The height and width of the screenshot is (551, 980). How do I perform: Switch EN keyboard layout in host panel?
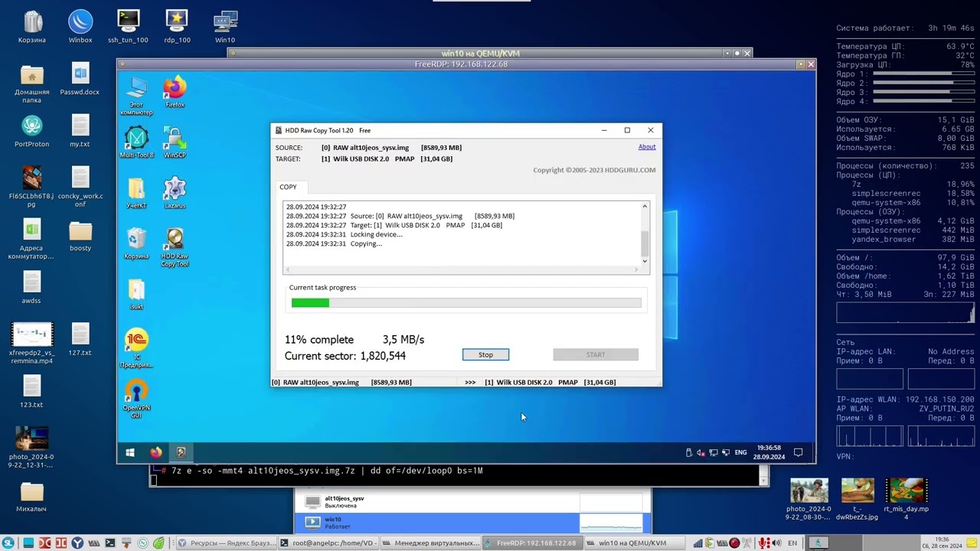[792, 543]
